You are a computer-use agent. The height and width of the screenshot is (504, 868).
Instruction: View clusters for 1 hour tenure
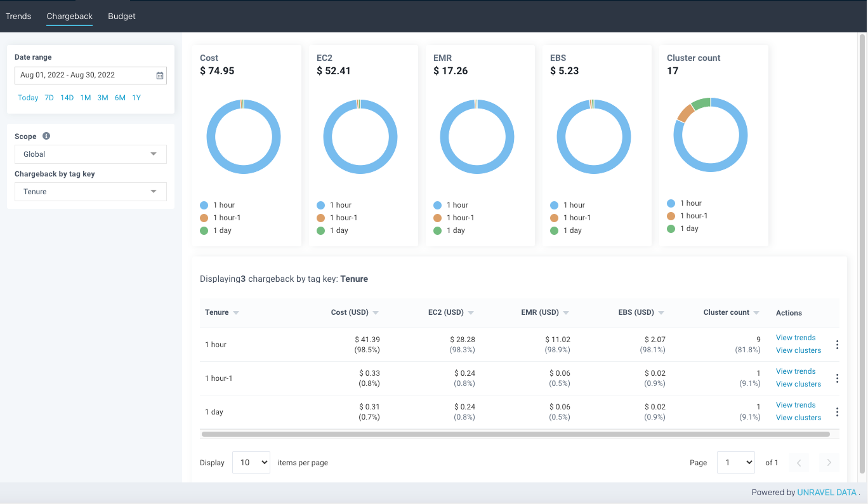pyautogui.click(x=798, y=350)
